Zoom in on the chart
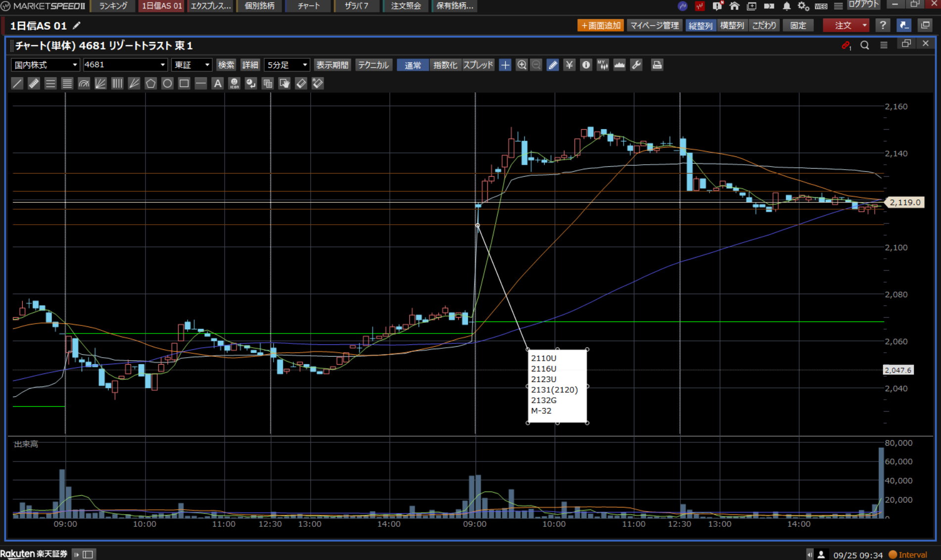Screen dimensions: 941x560 coord(521,65)
